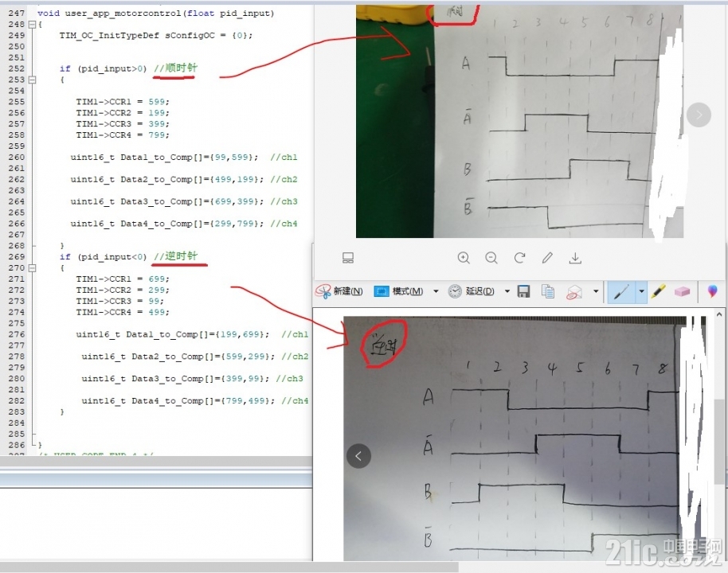The image size is (728, 573).
Task: Click 延迟(D) delay button
Action: coord(472,291)
